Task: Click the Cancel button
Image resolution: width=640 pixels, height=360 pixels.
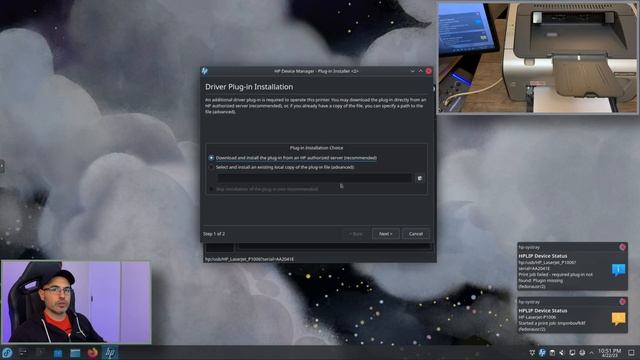Action: [416, 234]
